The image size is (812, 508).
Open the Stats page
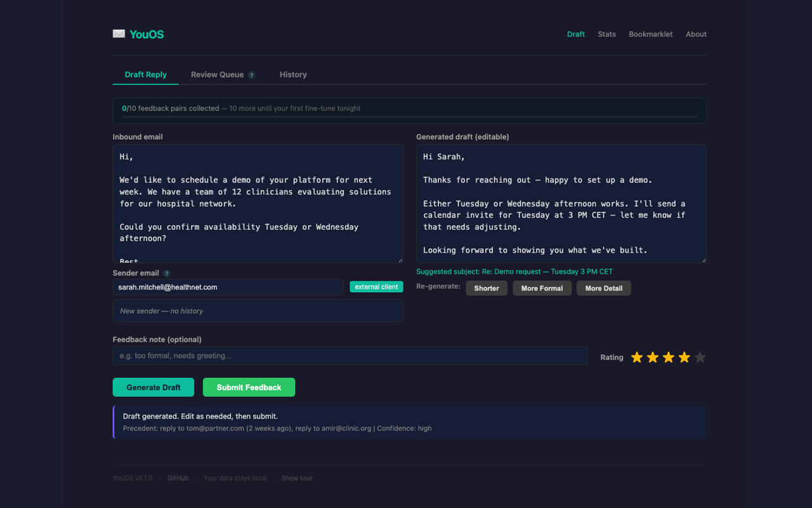[x=606, y=34]
